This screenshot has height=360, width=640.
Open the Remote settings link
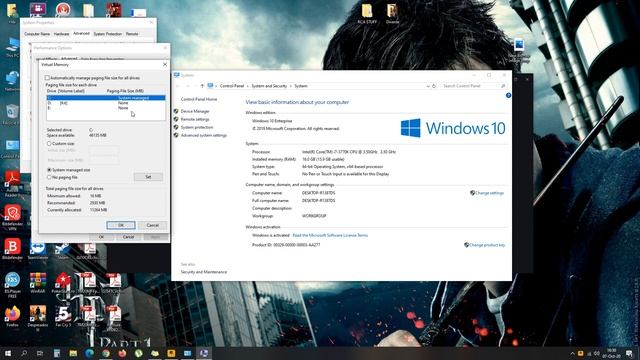coord(195,119)
